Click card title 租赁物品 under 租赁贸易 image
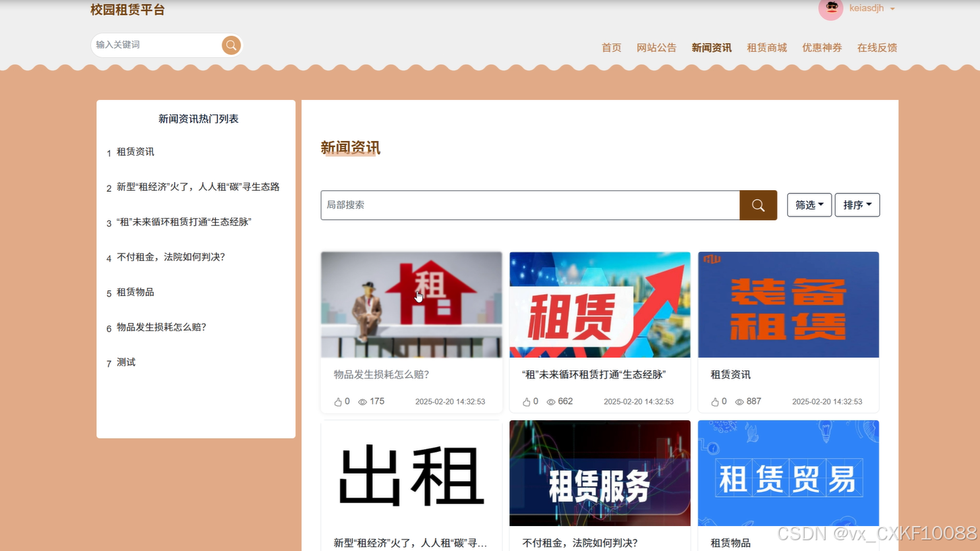Screen dimensions: 980x551 coord(730,543)
